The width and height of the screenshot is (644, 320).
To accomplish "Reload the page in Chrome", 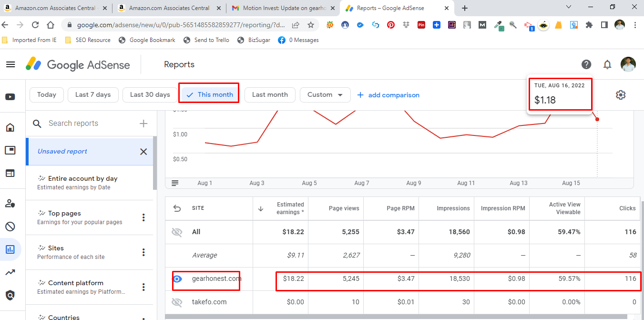I will click(35, 25).
